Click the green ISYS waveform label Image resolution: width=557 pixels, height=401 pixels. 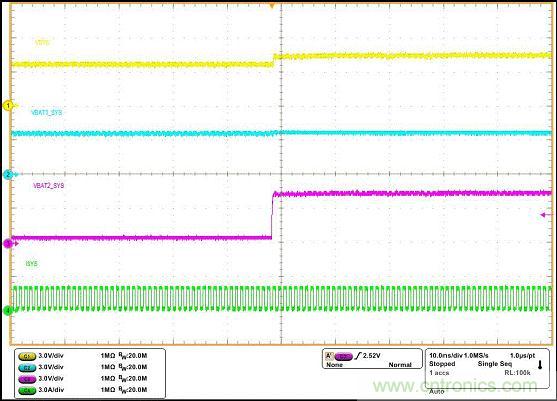(x=31, y=264)
